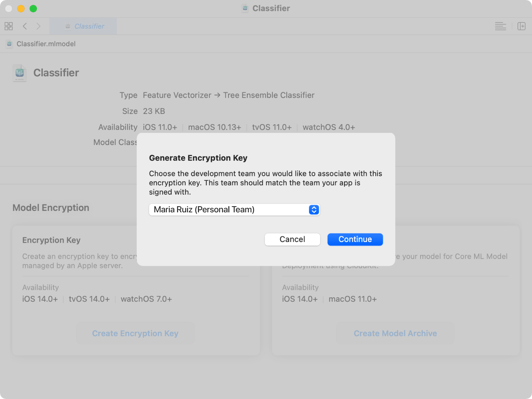Click the iOS 11.0+ availability label
The width and height of the screenshot is (532, 399).
pyautogui.click(x=160, y=127)
